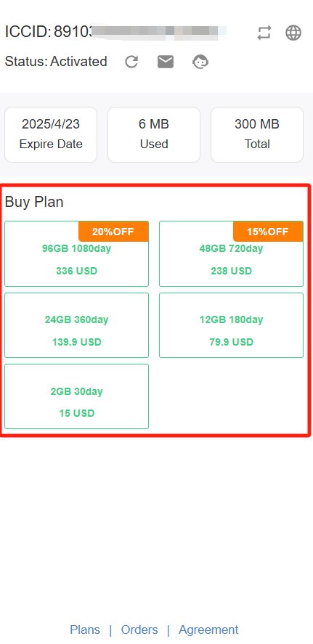Open the globe language icon
The height and width of the screenshot is (644, 313).
tap(293, 33)
